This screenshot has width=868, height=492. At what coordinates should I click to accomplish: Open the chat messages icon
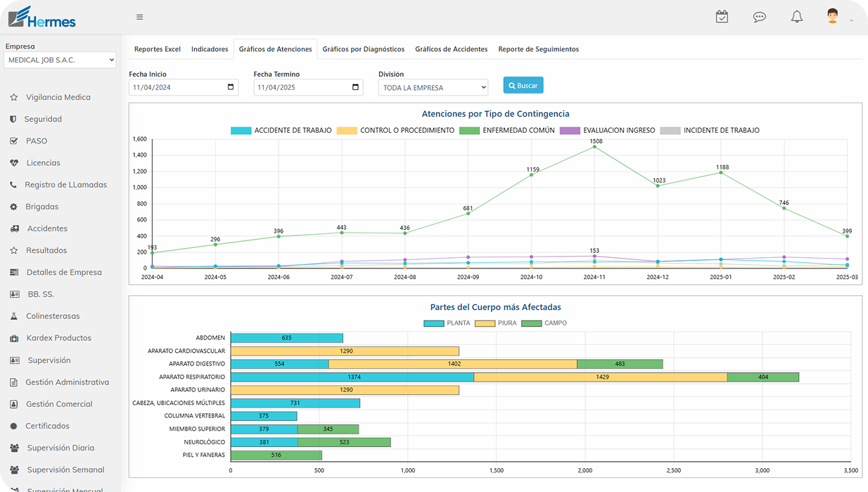coord(760,17)
